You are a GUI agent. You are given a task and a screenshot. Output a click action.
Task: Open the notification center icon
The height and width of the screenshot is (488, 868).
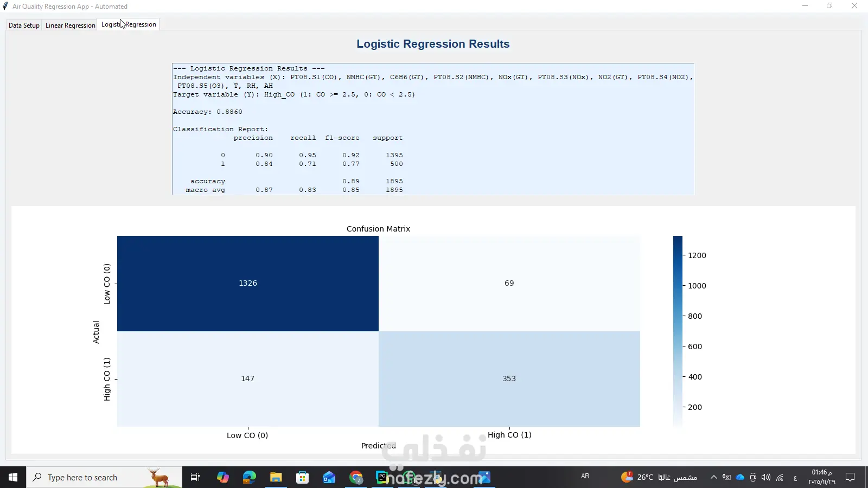point(850,477)
